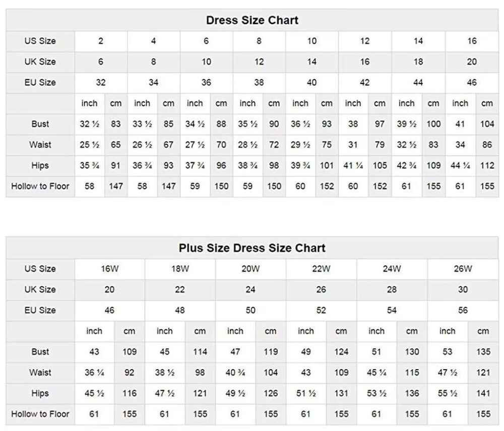Click the 32 ½ bust value for size 2

89,124
